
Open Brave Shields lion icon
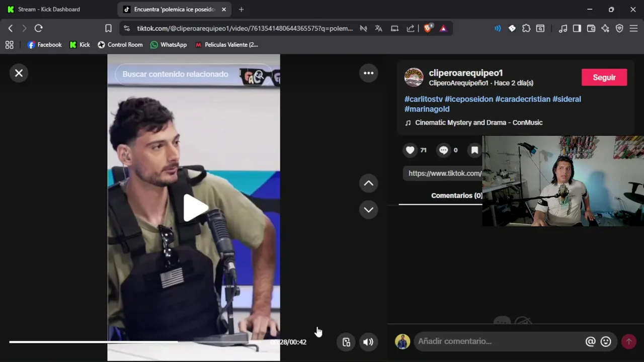(428, 29)
